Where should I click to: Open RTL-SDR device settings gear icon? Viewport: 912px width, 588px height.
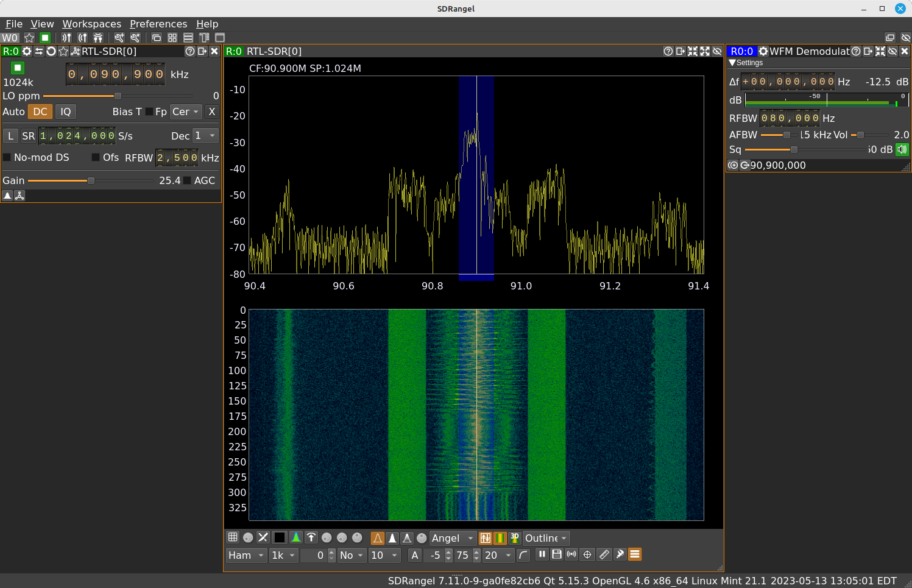[x=27, y=51]
